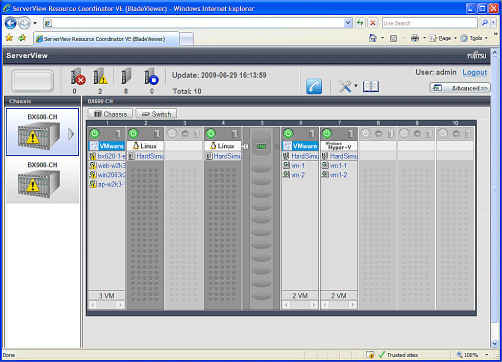The height and width of the screenshot is (362, 502).
Task: Toggle power button of blade 7
Action: coord(327,134)
